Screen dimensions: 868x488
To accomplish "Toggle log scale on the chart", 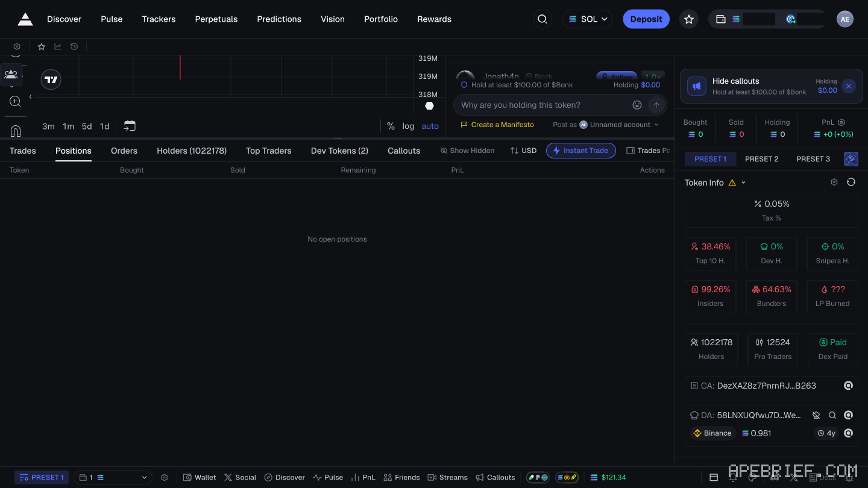I will 409,126.
